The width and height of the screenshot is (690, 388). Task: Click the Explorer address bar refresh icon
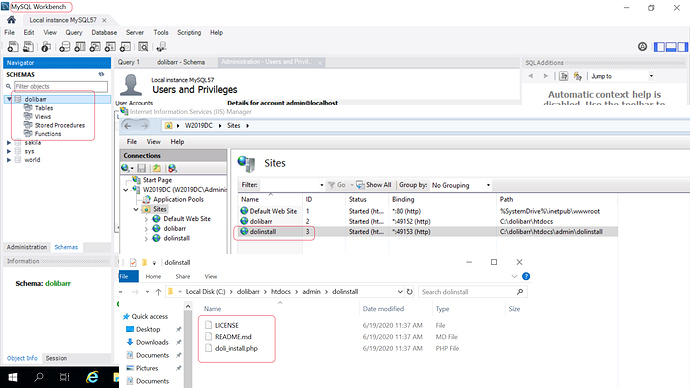(410, 292)
